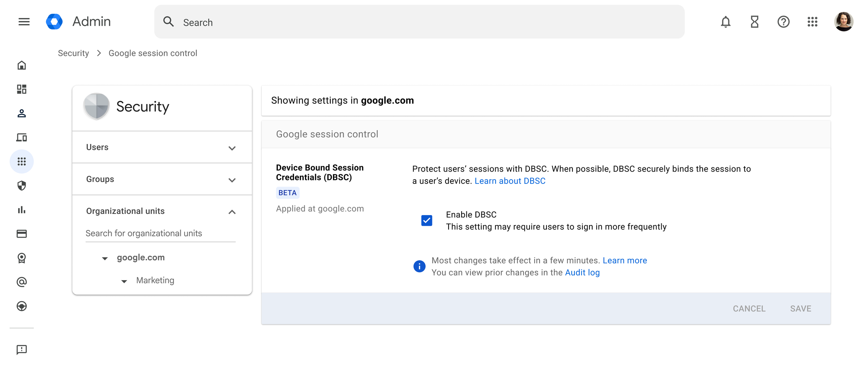Collapse the google.com org unit tree

click(x=105, y=258)
